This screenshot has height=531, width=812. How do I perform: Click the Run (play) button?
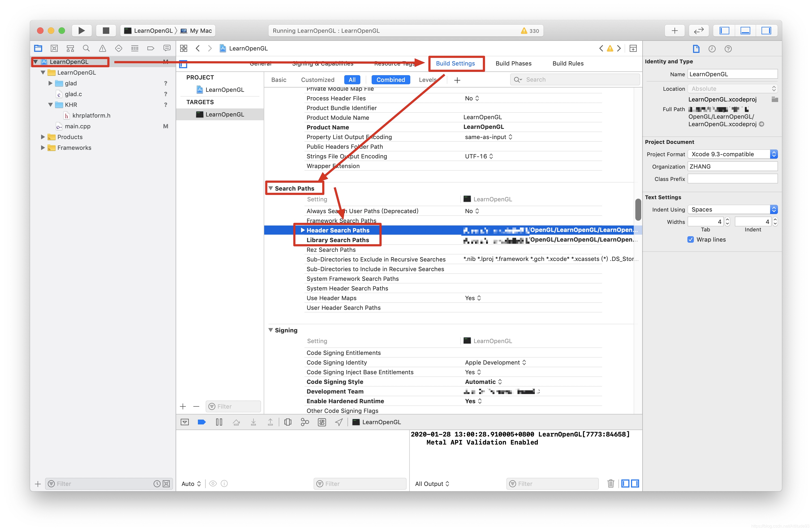coord(82,30)
